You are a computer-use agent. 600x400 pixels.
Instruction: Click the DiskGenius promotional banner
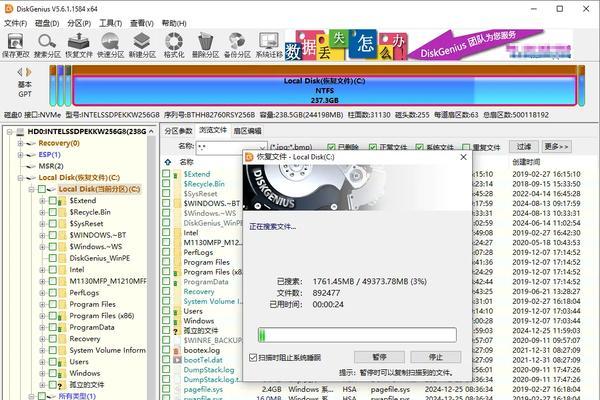[x=428, y=45]
